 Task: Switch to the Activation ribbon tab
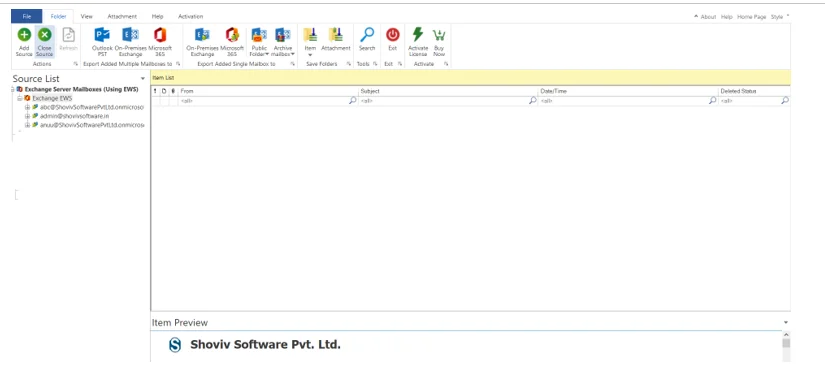pyautogui.click(x=190, y=16)
